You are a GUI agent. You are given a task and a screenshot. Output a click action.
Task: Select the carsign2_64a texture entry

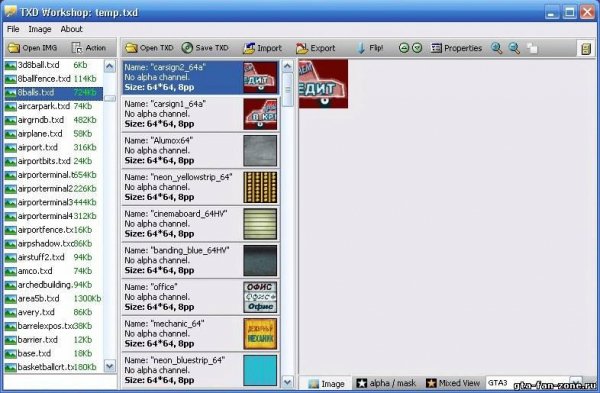[x=201, y=77]
